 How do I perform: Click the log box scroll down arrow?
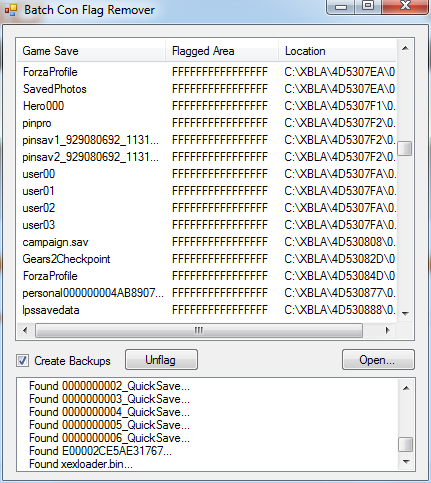406,462
